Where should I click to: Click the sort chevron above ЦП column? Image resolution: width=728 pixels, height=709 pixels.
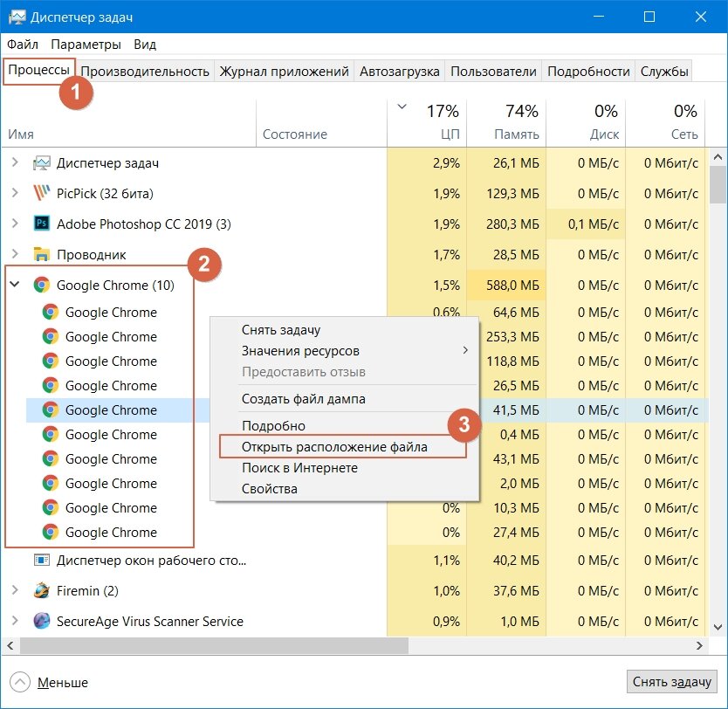(402, 107)
